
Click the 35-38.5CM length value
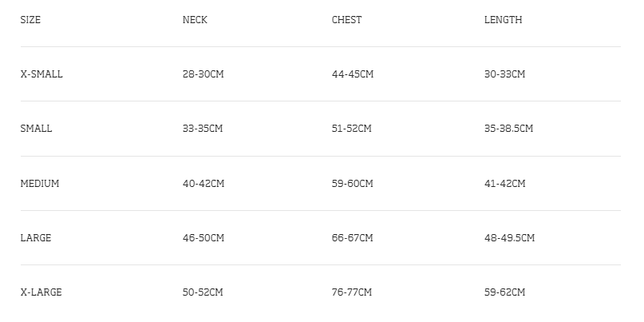[508, 129]
